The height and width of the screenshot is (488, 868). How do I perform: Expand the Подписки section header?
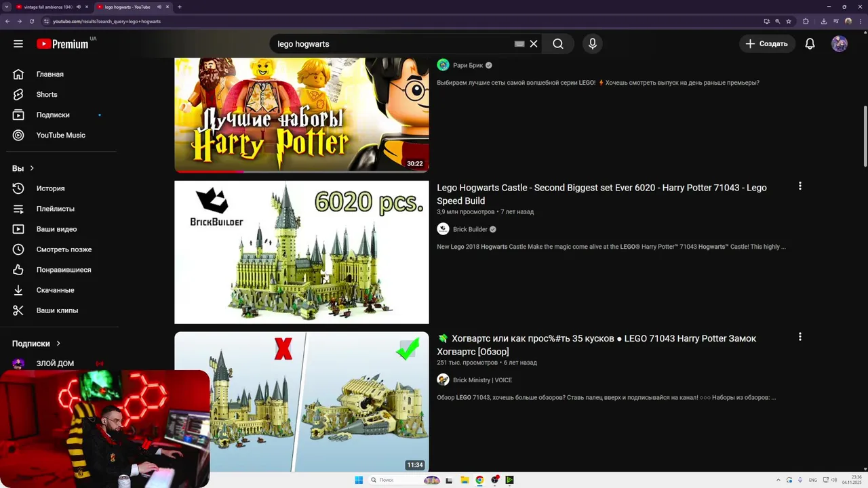click(37, 344)
